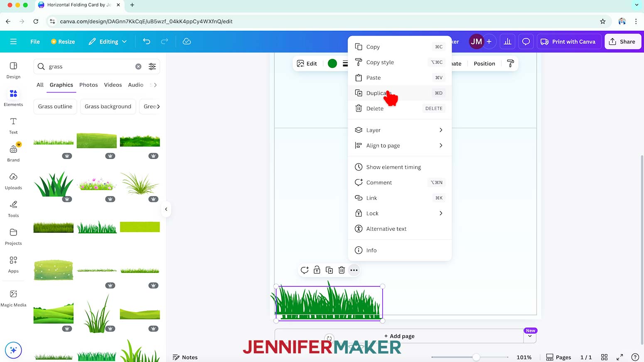Expand Align to page submenu
The height and width of the screenshot is (362, 644).
point(400,145)
